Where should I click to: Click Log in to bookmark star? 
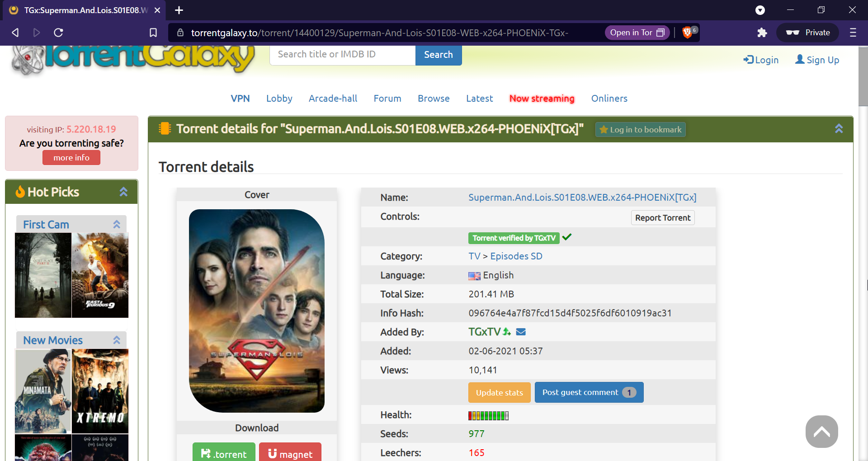[641, 130]
